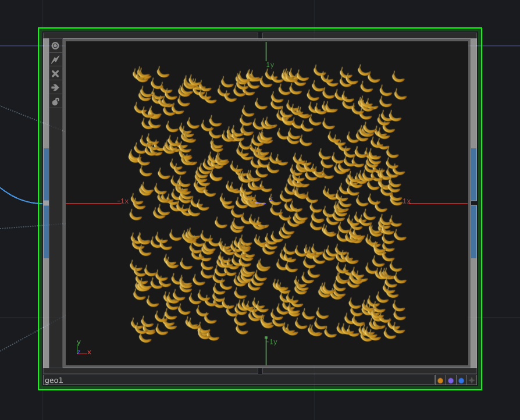Screen dimensions: 520x420
Task: Click the upper blue connector on right edge
Action: pyautogui.click(x=473, y=174)
